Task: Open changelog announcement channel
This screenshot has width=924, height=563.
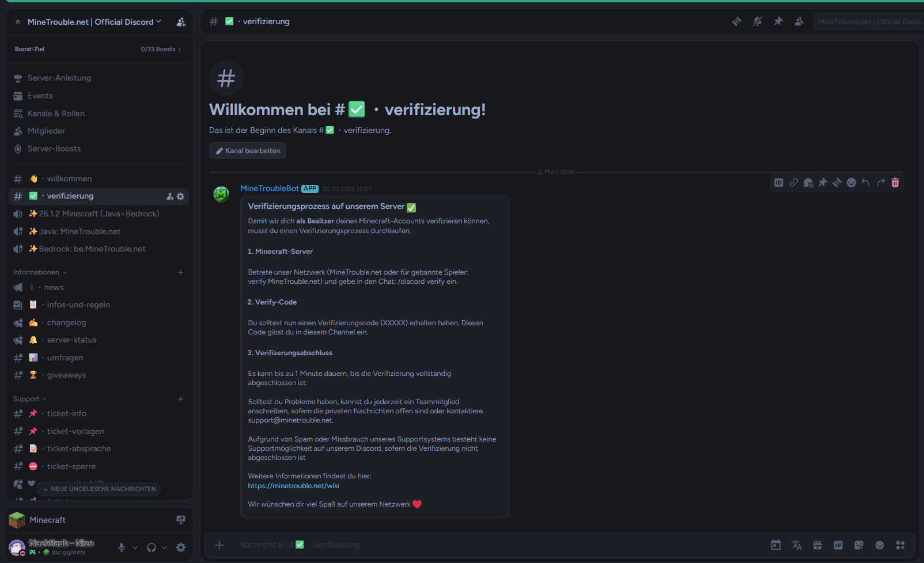Action: tap(98, 322)
